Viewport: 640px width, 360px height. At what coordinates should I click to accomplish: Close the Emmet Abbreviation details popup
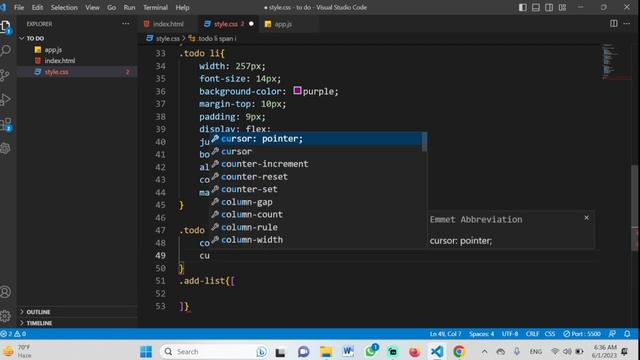(x=587, y=218)
